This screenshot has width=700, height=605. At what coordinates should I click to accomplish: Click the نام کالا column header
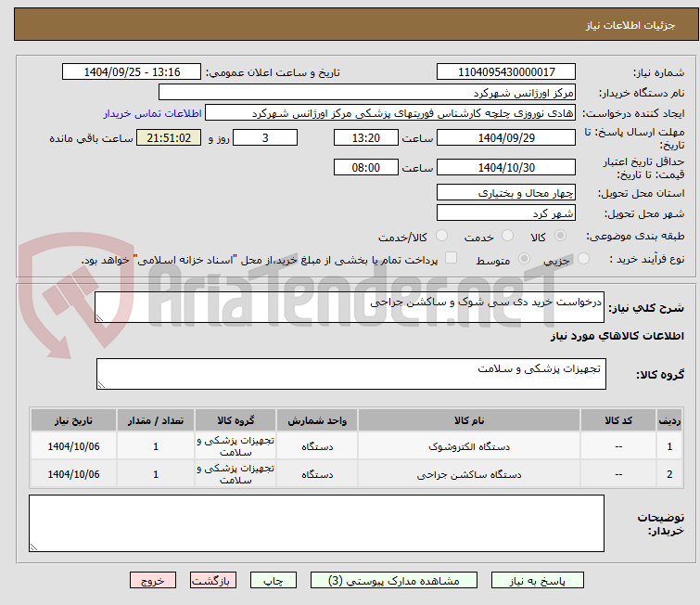(469, 420)
